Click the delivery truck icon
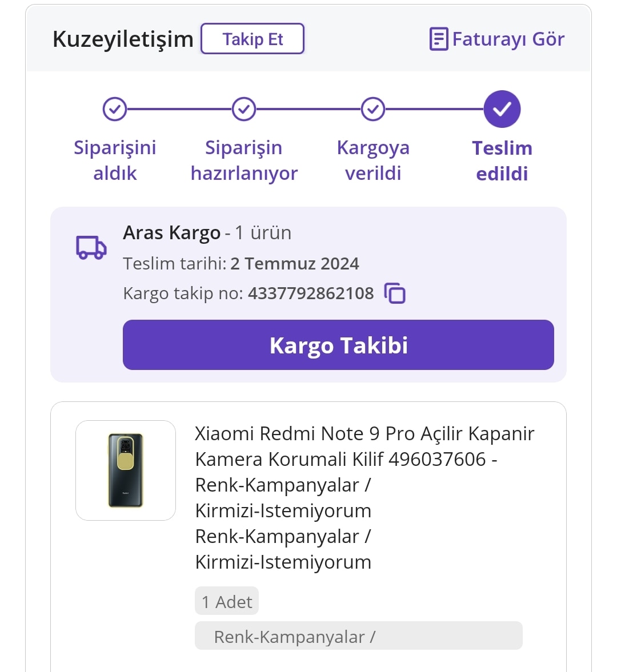The height and width of the screenshot is (672, 617). click(x=91, y=248)
